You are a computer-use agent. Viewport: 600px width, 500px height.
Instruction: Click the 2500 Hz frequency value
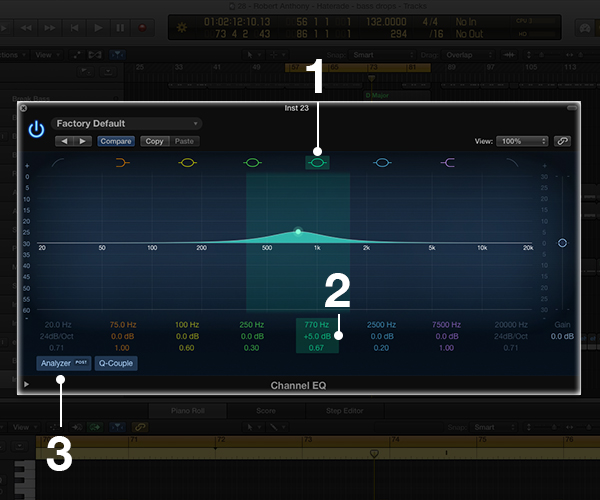(382, 325)
